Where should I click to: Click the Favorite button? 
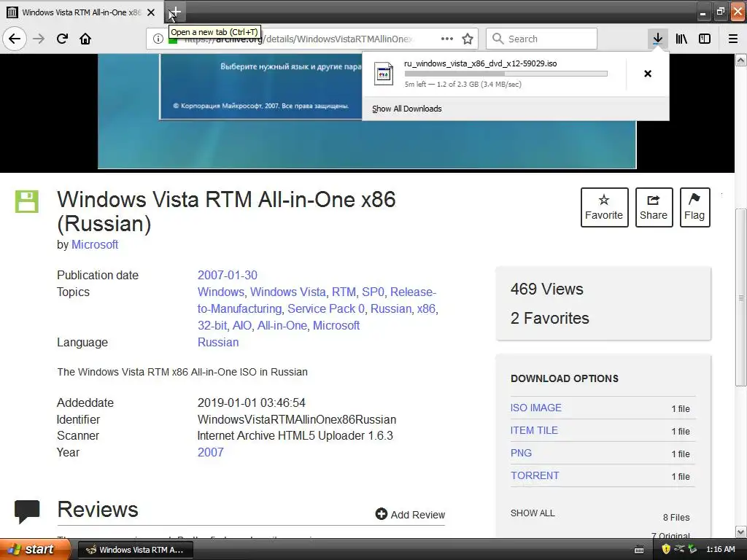(x=604, y=207)
